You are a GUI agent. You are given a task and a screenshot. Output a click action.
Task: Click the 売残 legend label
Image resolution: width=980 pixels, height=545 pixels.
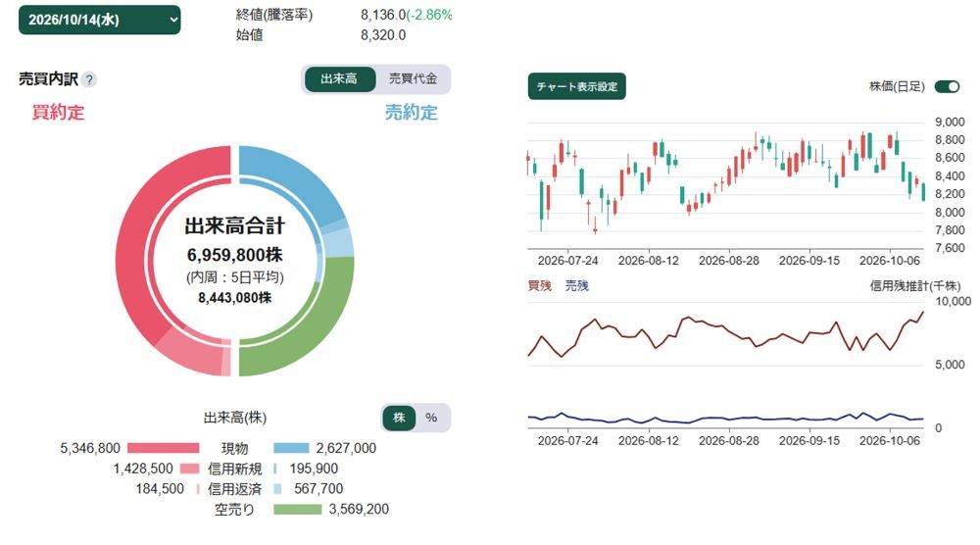coord(577,285)
